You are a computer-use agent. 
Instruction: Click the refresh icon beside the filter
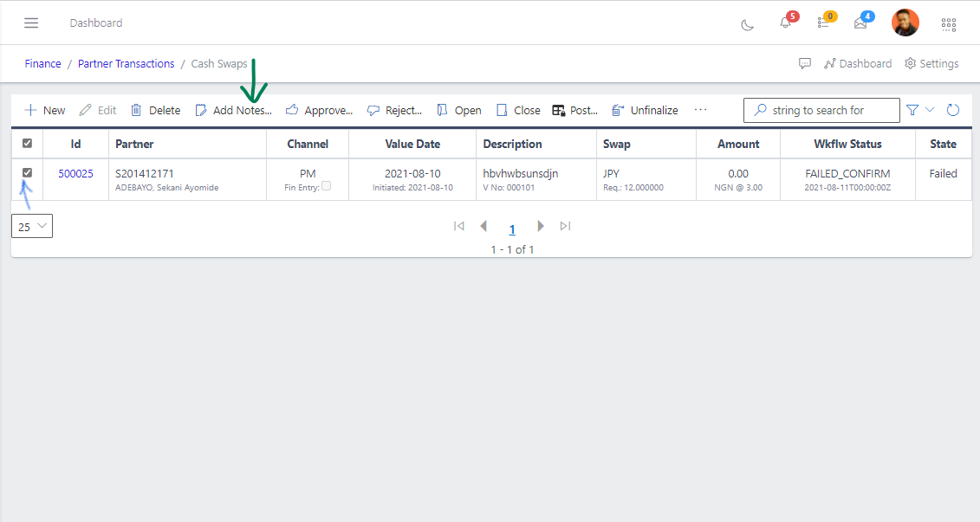[953, 110]
